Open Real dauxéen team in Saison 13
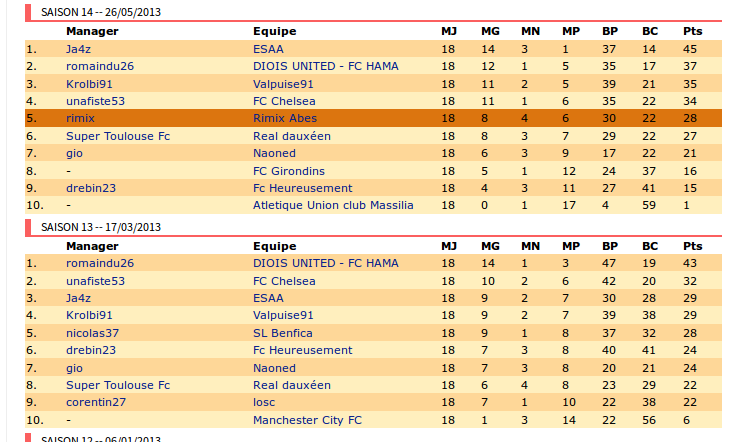This screenshot has width=738, height=442. click(x=292, y=385)
